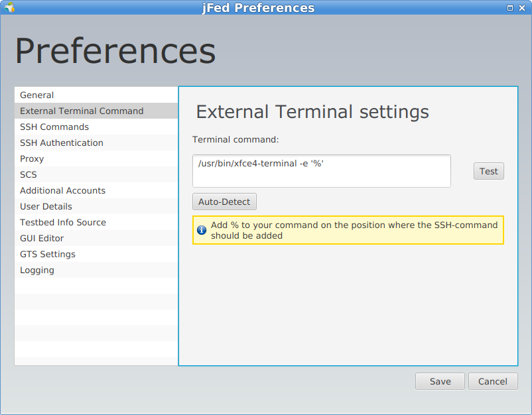532x415 pixels.
Task: Click the jFed application logo icon
Action: 9,7
